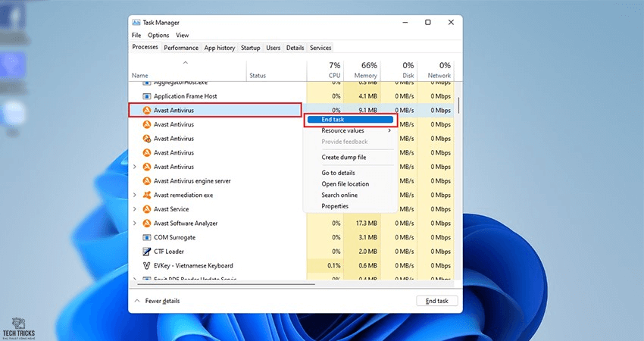Select the CTF Loader row
Image resolution: width=644 pixels, height=341 pixels.
(x=292, y=252)
